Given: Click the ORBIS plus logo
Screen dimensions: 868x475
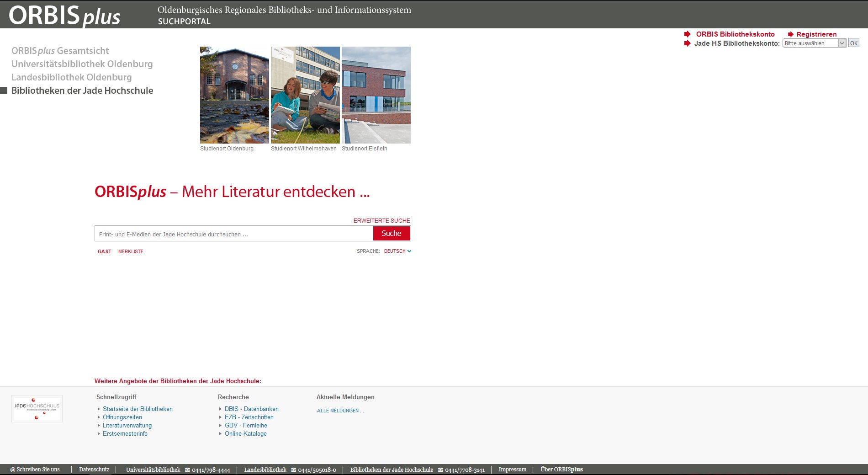Looking at the screenshot, I should click(x=64, y=16).
